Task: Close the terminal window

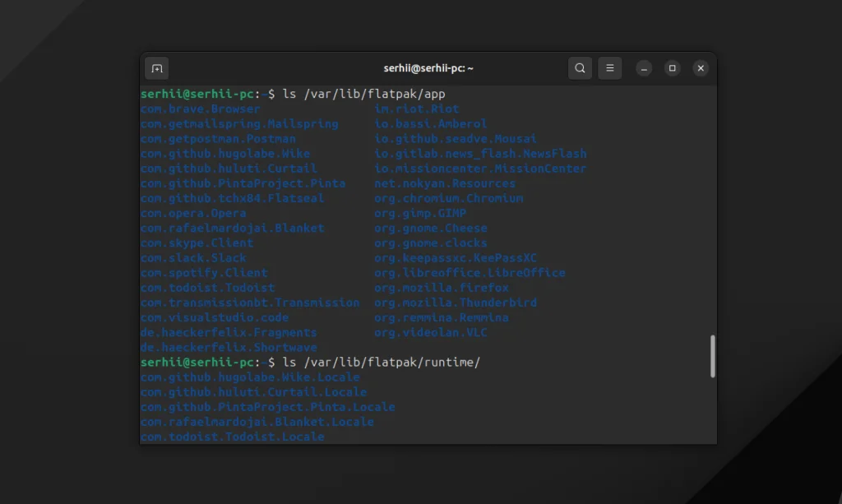Action: (x=701, y=68)
